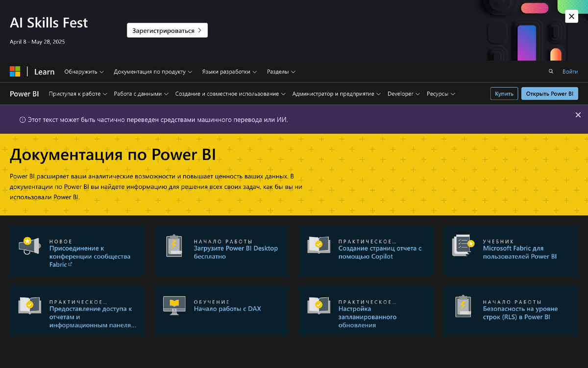Click the УЧЕБНИК label on Fabric card
The image size is (588, 368).
point(498,241)
